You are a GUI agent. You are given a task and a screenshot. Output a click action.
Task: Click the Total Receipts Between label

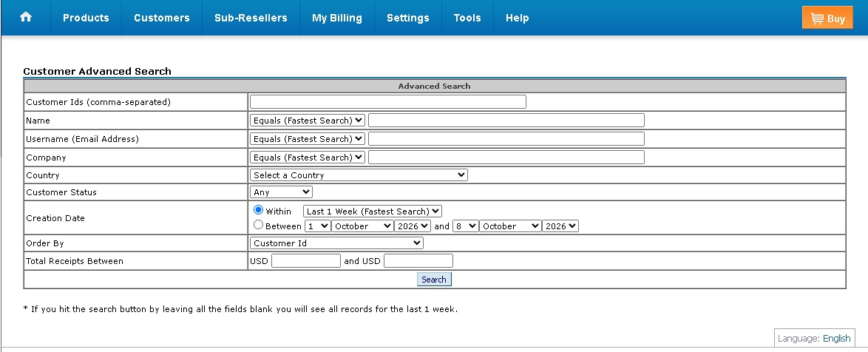tap(75, 261)
